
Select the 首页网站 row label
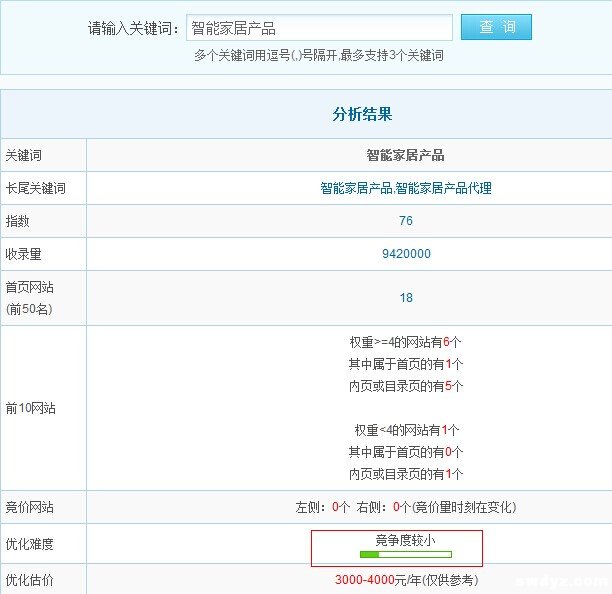coord(30,287)
